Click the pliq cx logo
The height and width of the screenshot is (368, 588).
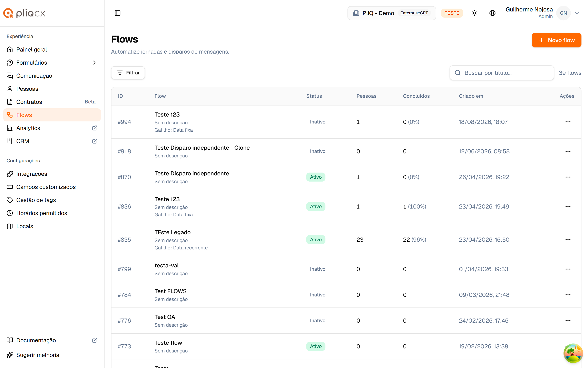(x=24, y=13)
